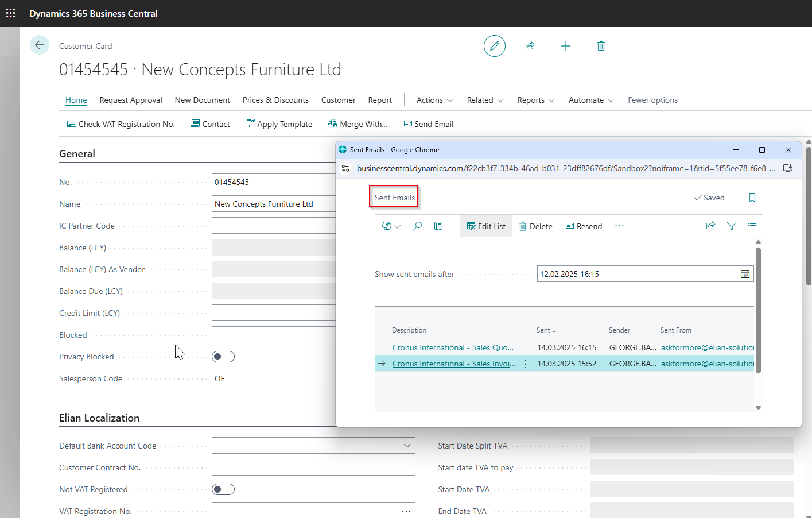The width and height of the screenshot is (812, 518).
Task: Expand the Actions menu
Action: 435,100
